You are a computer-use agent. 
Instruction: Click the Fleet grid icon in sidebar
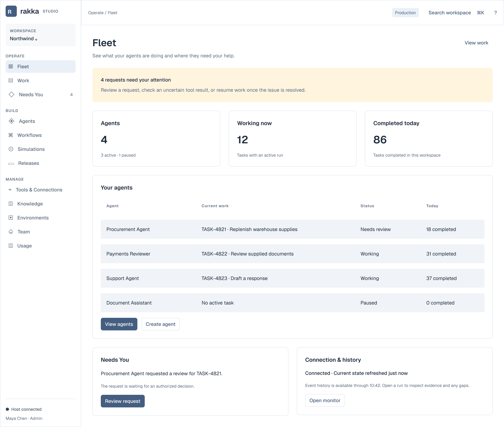pos(11,66)
